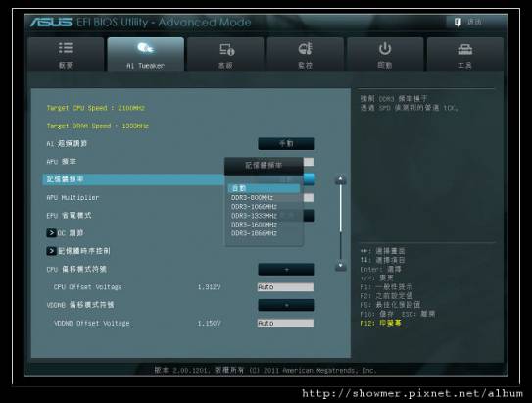Open the Advanced tab chip icon

coord(226,50)
